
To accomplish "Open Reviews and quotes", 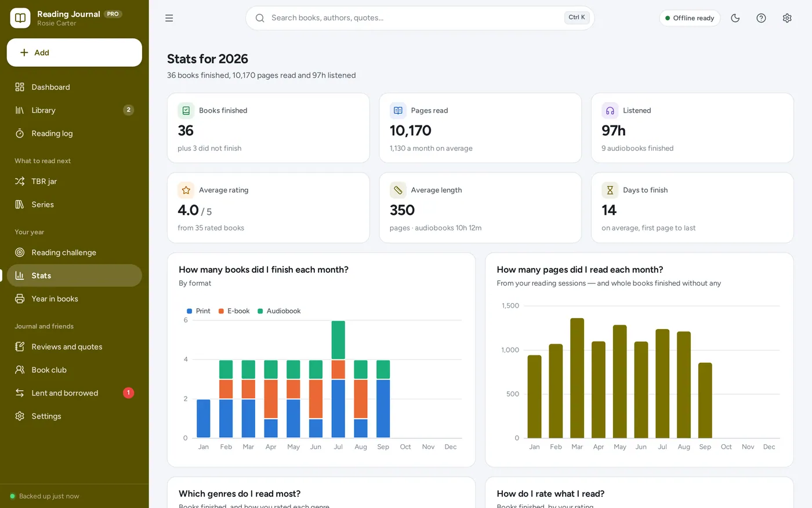I will [74, 347].
